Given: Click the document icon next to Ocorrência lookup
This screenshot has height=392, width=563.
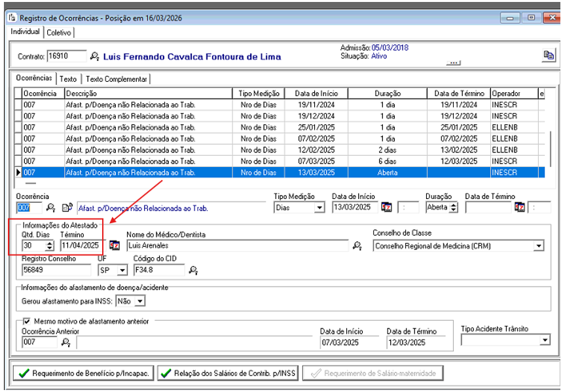Looking at the screenshot, I should click(67, 207).
